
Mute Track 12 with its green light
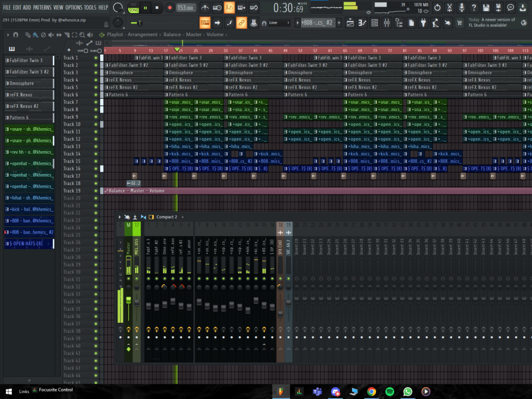pyautogui.click(x=96, y=139)
